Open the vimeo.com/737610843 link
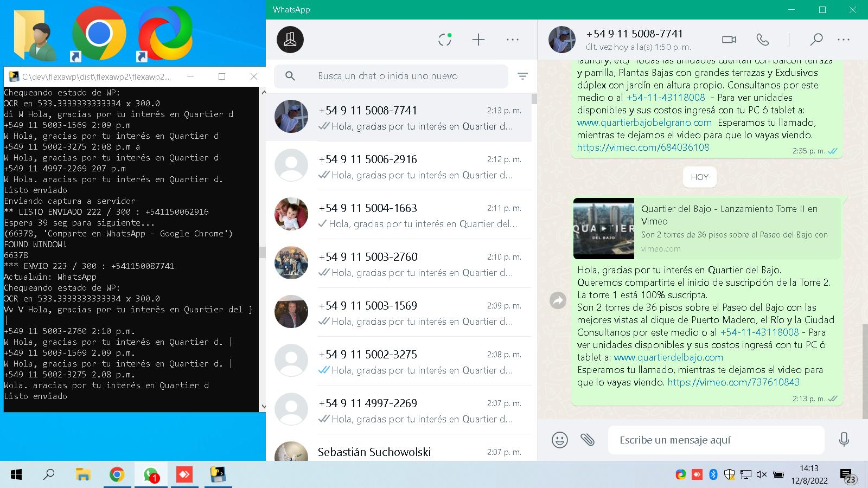868x488 pixels. (733, 382)
